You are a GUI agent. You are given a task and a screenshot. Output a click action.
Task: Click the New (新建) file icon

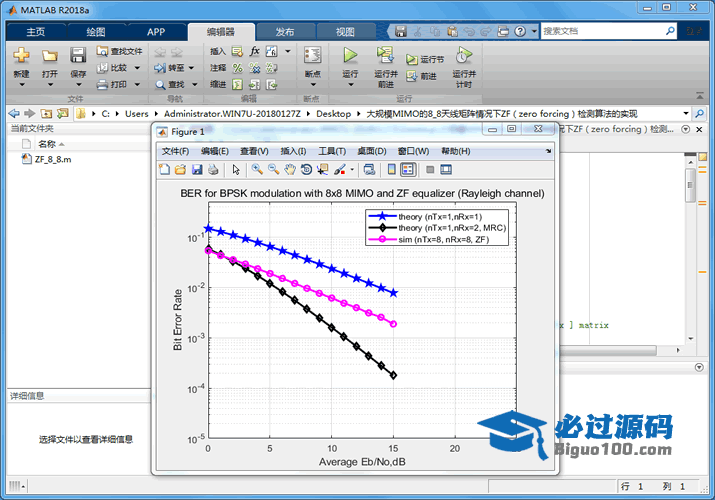click(x=21, y=55)
